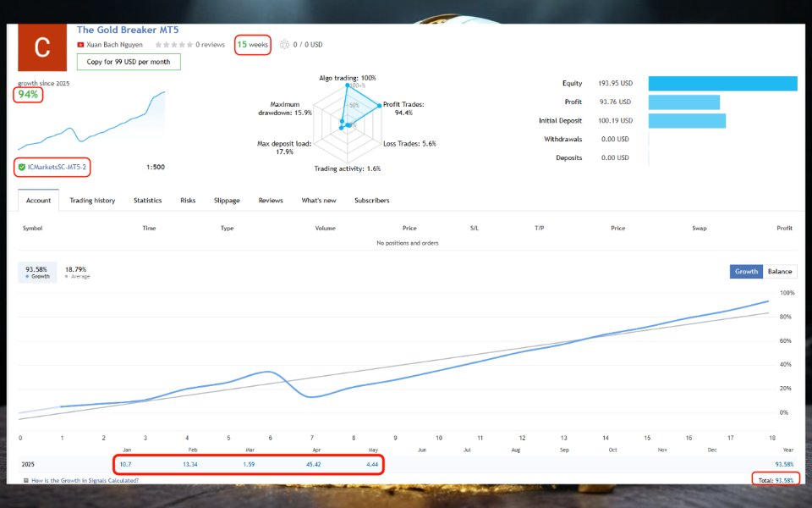Click the Jan growth value 10.7
The height and width of the screenshot is (508, 812).
[x=125, y=465]
